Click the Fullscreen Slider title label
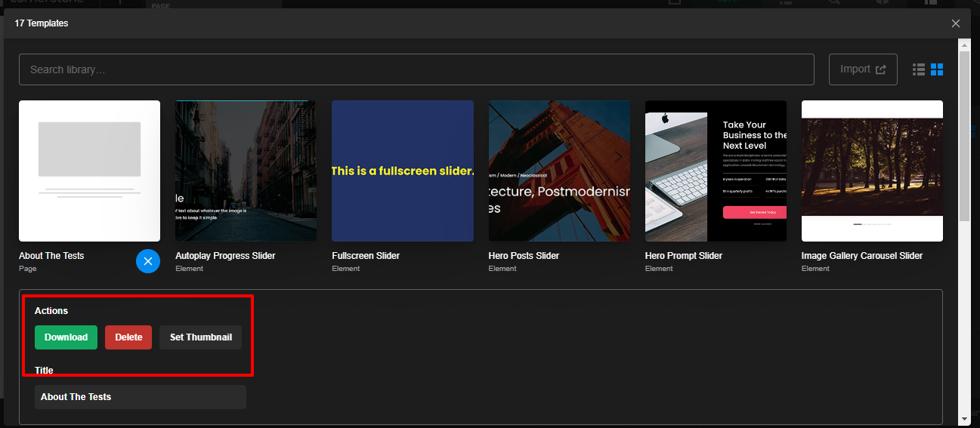The width and height of the screenshot is (980, 428). click(366, 256)
